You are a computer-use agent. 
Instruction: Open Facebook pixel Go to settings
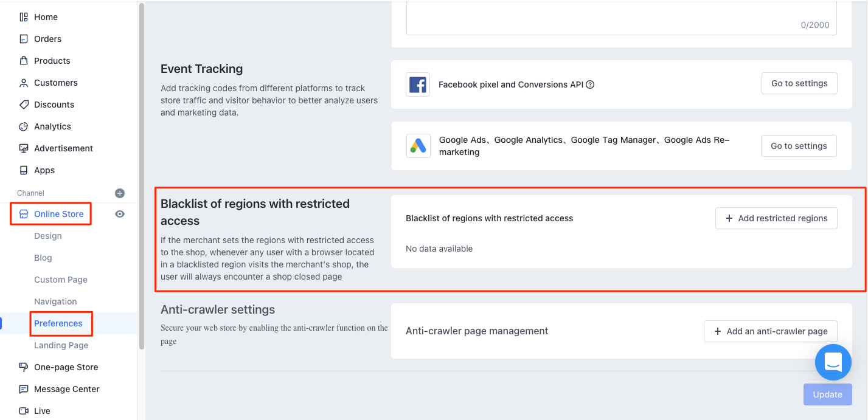point(799,83)
